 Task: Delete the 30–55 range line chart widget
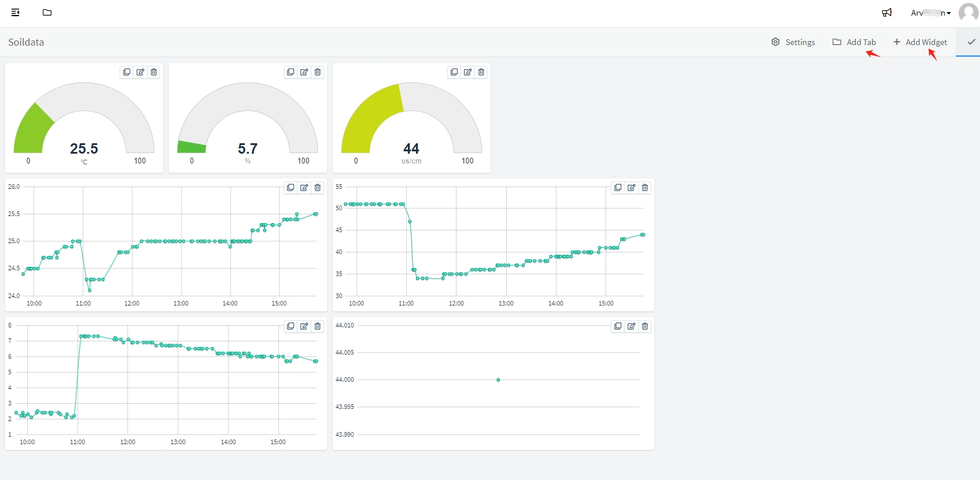(645, 188)
